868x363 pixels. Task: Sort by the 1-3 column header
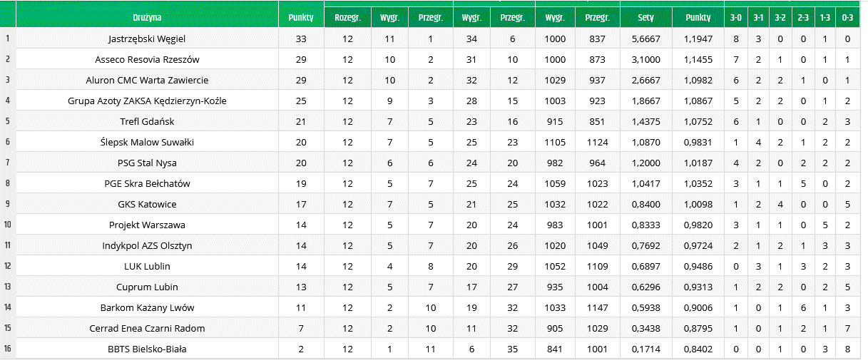click(x=824, y=17)
